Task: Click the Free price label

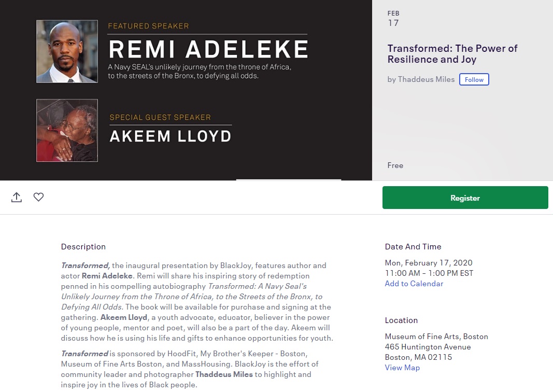Action: [x=395, y=165]
